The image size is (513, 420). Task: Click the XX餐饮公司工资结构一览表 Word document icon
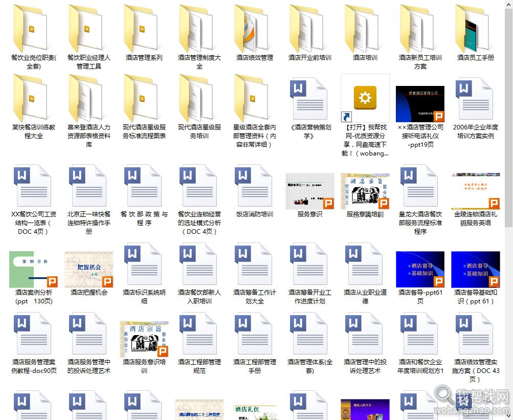(x=33, y=186)
